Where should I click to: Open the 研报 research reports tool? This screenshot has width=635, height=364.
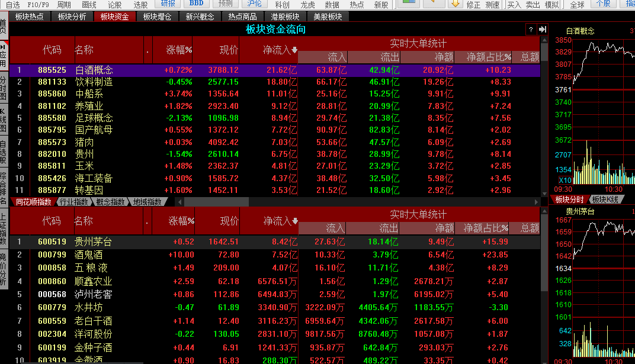(168, 4)
